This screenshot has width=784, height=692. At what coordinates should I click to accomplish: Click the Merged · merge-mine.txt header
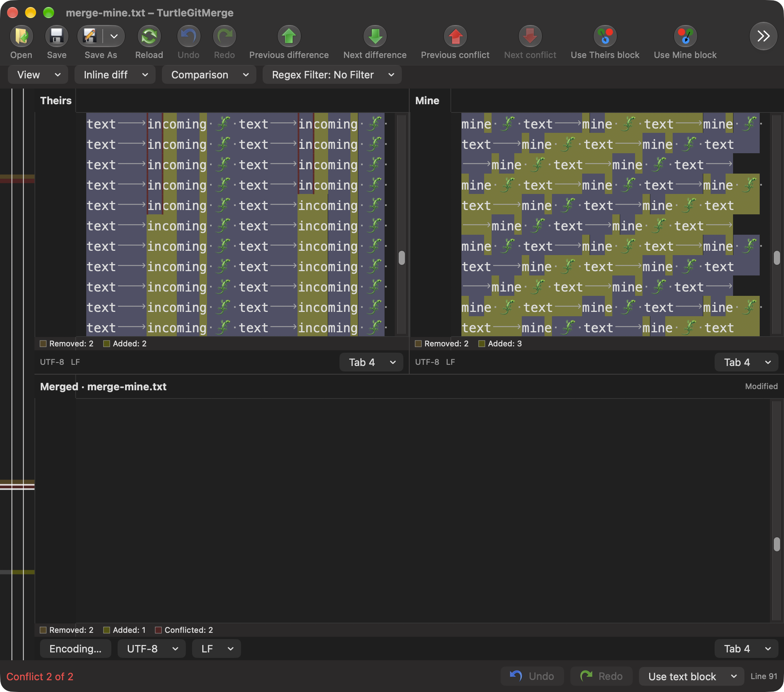point(103,387)
